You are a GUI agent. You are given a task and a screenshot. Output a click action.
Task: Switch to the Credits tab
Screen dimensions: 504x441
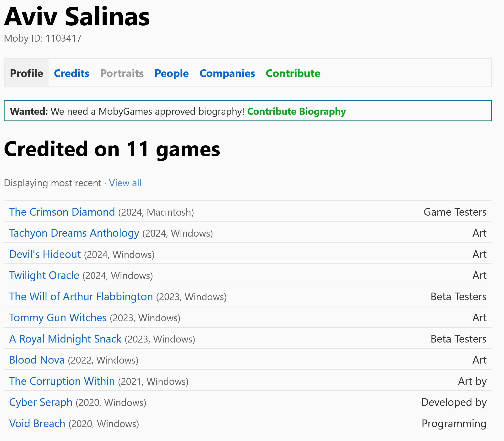coord(71,73)
